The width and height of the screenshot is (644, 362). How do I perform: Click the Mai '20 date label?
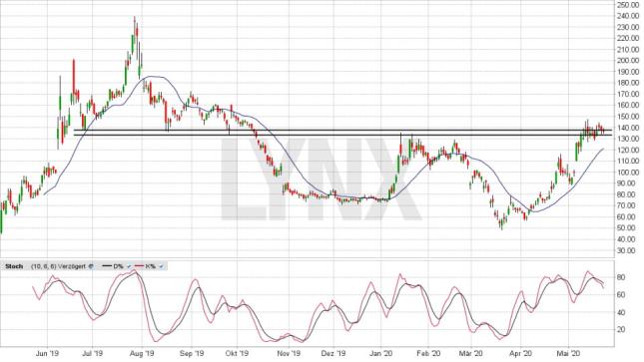tap(568, 353)
